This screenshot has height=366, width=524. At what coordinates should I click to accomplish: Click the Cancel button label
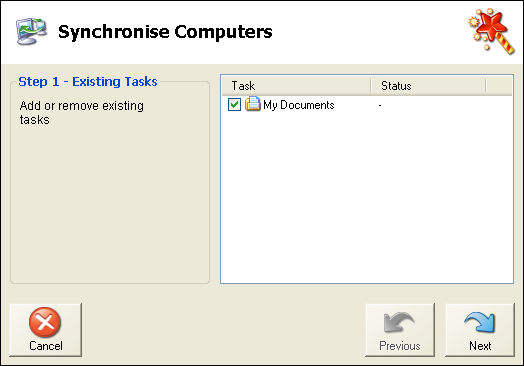pos(46,346)
